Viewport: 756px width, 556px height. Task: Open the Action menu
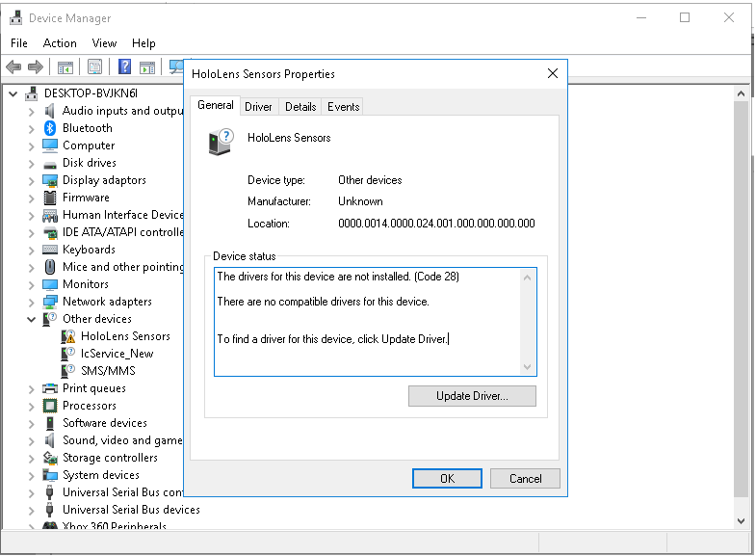[60, 43]
